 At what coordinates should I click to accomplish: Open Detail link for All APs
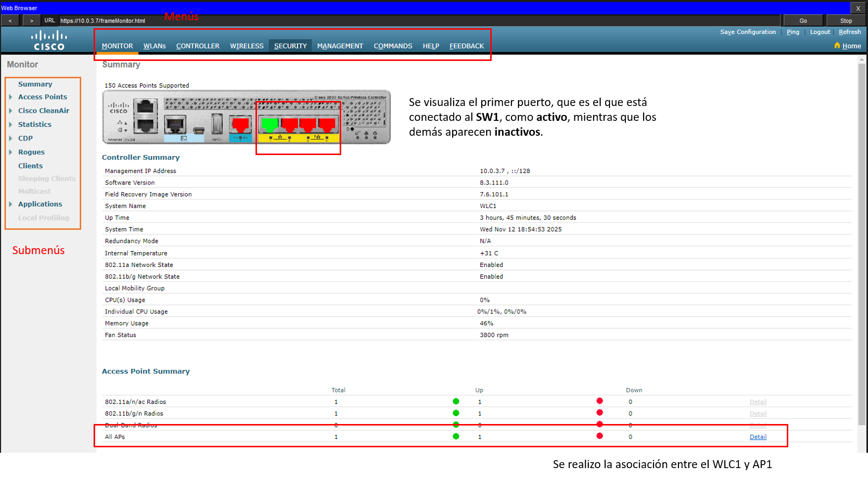pyautogui.click(x=758, y=437)
